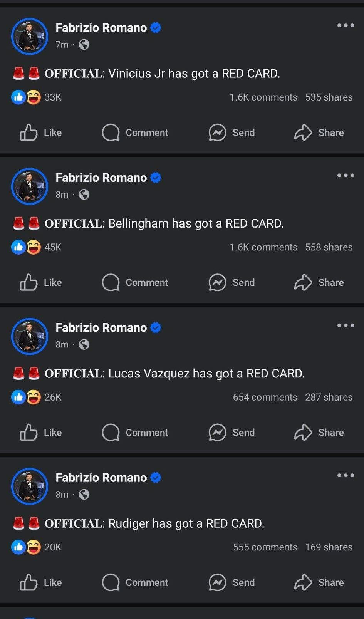Open three-dot menu on Rudiger post
The image size is (364, 619).
[346, 475]
